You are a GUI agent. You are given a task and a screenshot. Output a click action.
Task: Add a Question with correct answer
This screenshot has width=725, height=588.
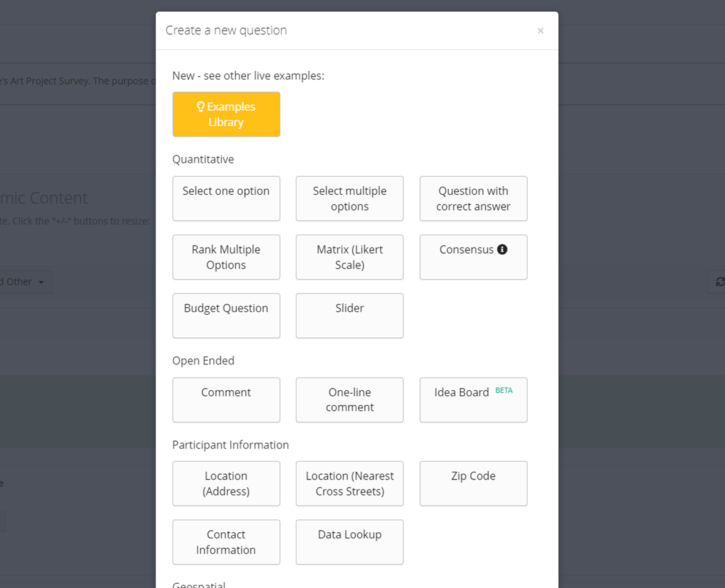pyautogui.click(x=473, y=198)
